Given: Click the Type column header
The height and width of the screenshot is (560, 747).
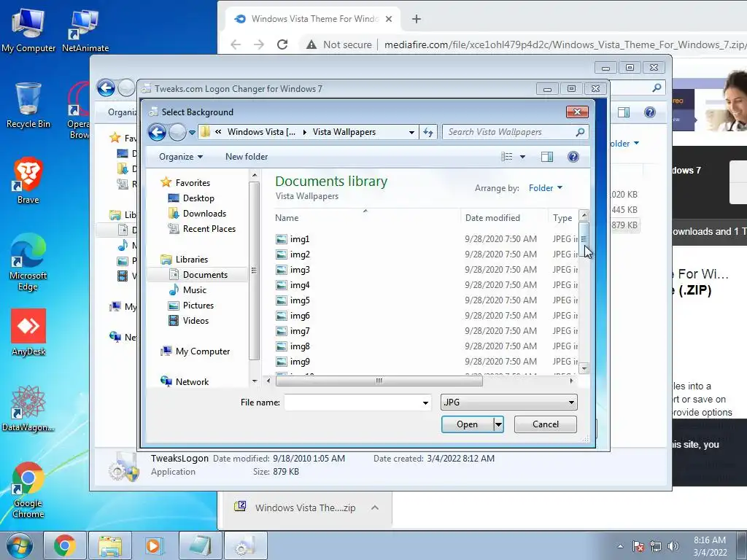Looking at the screenshot, I should (563, 217).
